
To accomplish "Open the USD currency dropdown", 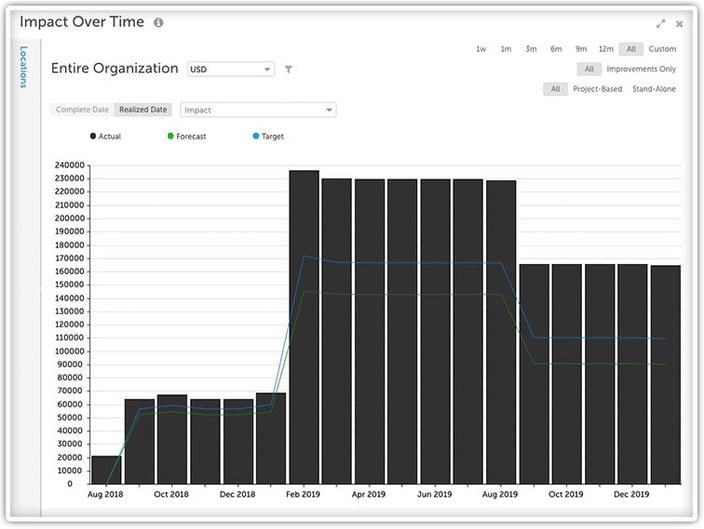I will tap(231, 69).
